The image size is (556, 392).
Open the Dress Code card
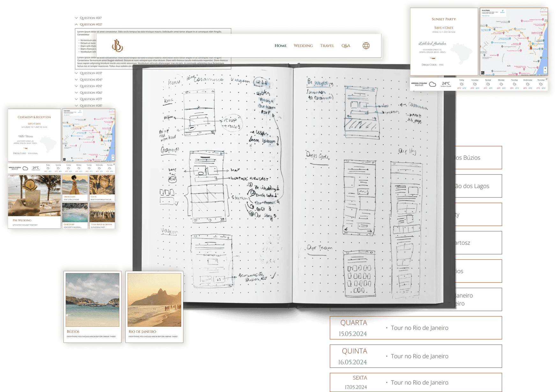(75, 188)
